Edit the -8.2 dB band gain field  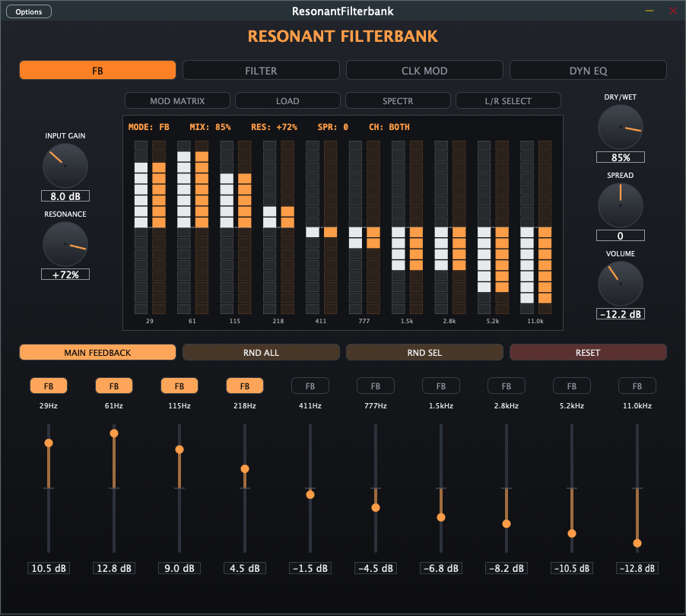[x=507, y=568]
